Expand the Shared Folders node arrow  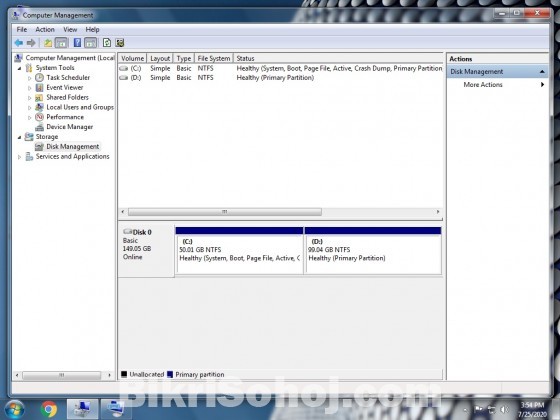[30, 98]
